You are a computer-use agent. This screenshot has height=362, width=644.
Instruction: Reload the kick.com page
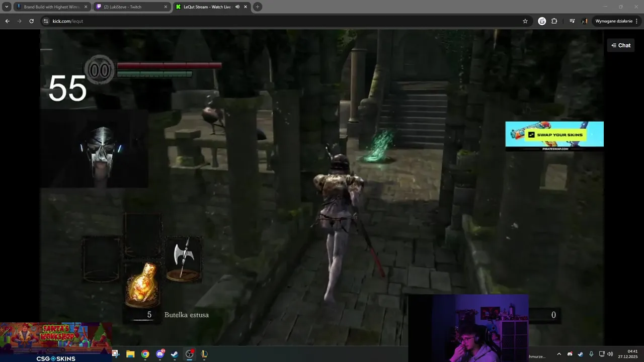click(31, 21)
